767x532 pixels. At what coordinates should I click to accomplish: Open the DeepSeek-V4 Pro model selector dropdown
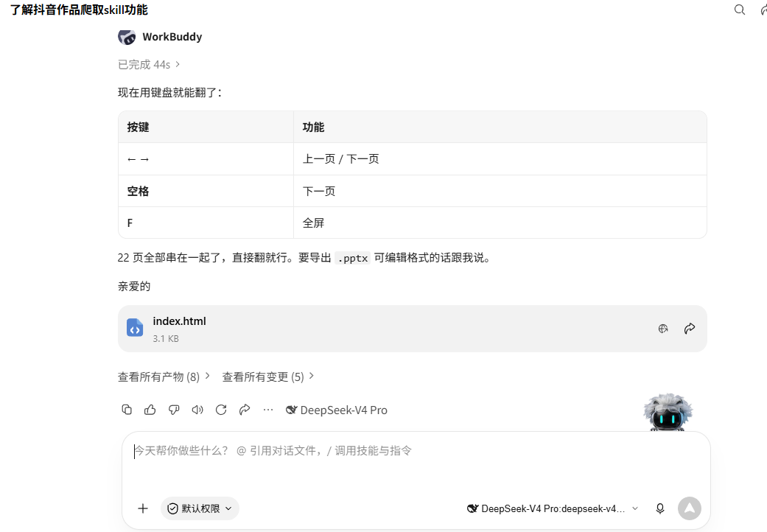(x=553, y=508)
